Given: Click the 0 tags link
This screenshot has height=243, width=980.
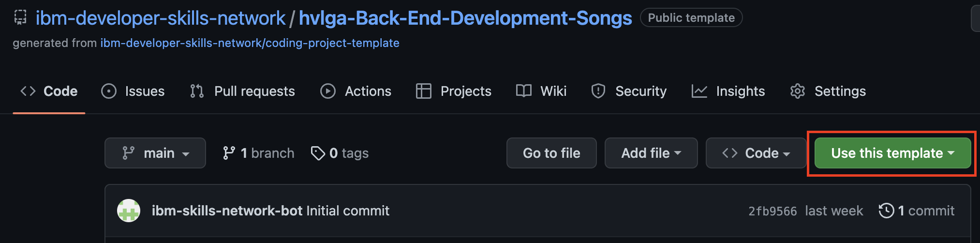Looking at the screenshot, I should click(x=340, y=153).
